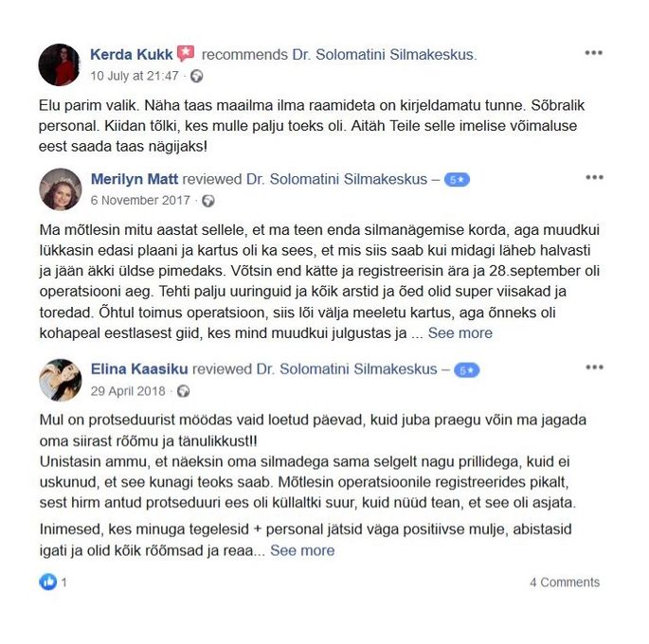
Task: Open options menu for Kerda Kukk's review
Action: [593, 53]
